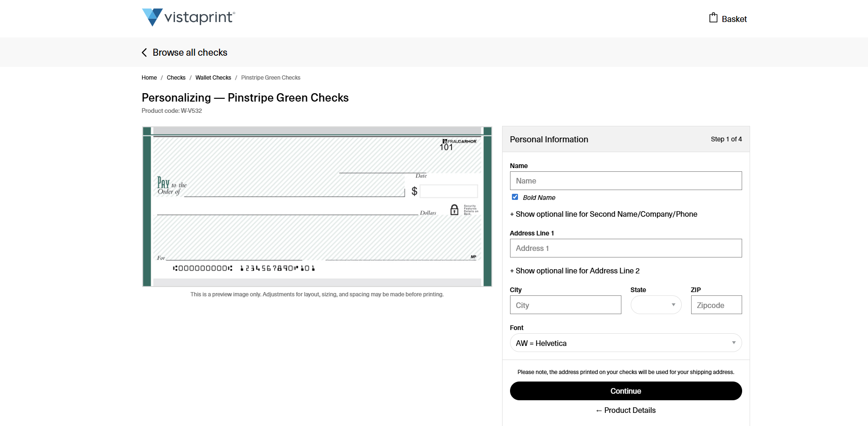Click the Vistaprint logo
This screenshot has height=426, width=868.
pos(189,17)
